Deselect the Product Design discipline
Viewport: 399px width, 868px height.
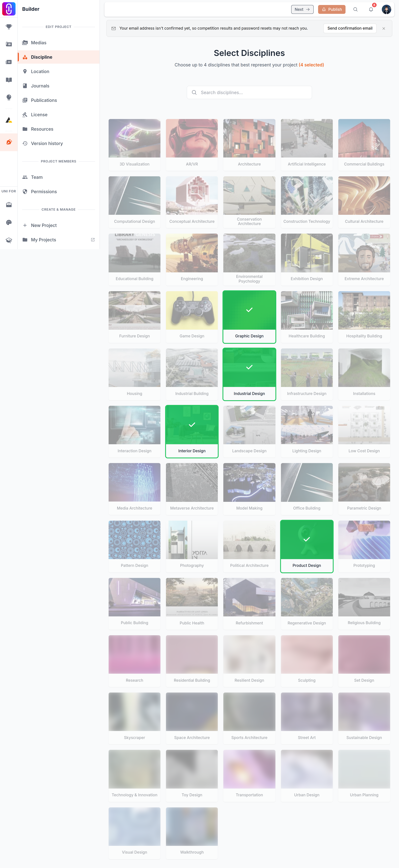pos(307,546)
